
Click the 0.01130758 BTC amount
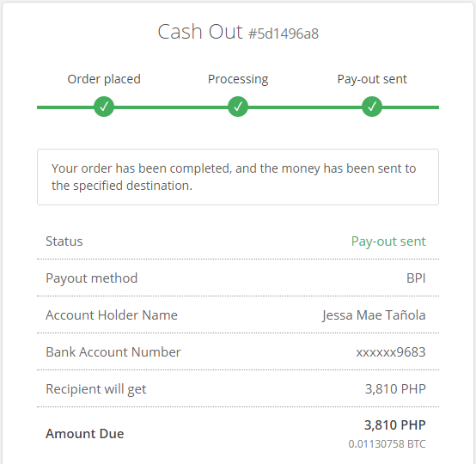click(387, 444)
